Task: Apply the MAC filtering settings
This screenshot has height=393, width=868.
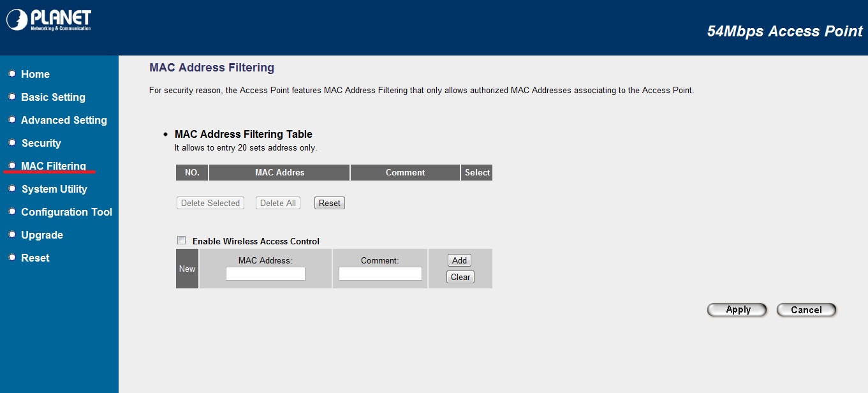Action: coord(737,309)
